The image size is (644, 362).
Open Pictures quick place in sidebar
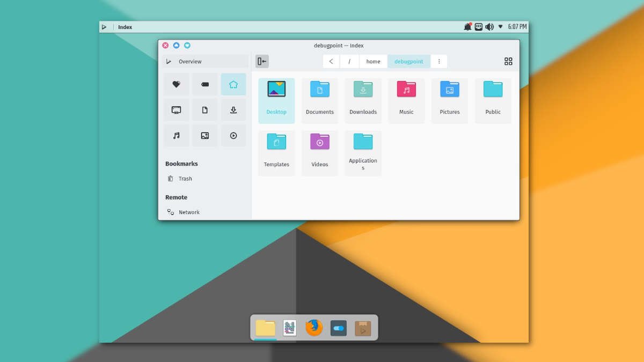(204, 136)
